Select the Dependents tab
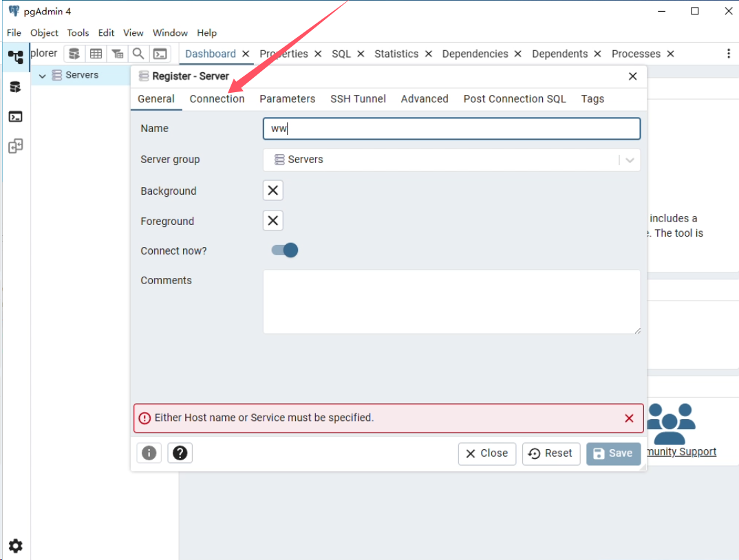Image resolution: width=739 pixels, height=560 pixels. 560,54
